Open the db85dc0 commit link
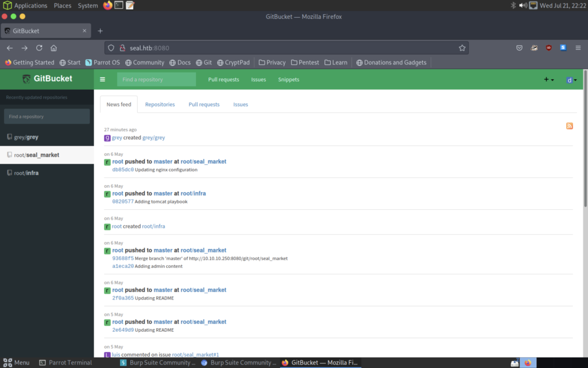Screen dimensions: 588x368 coord(123,170)
